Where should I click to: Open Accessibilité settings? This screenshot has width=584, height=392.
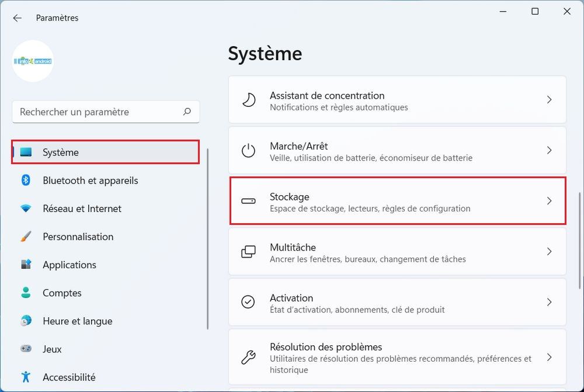coord(69,377)
